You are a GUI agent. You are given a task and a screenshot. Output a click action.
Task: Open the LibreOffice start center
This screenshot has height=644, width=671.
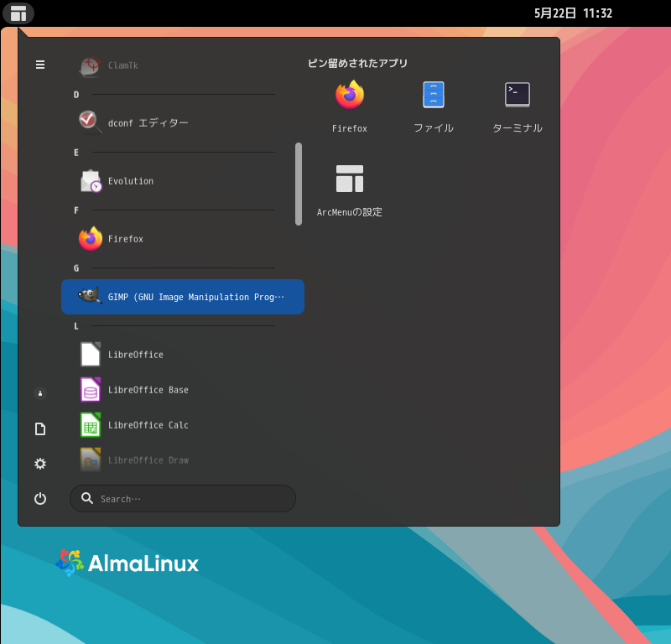[x=183, y=355]
